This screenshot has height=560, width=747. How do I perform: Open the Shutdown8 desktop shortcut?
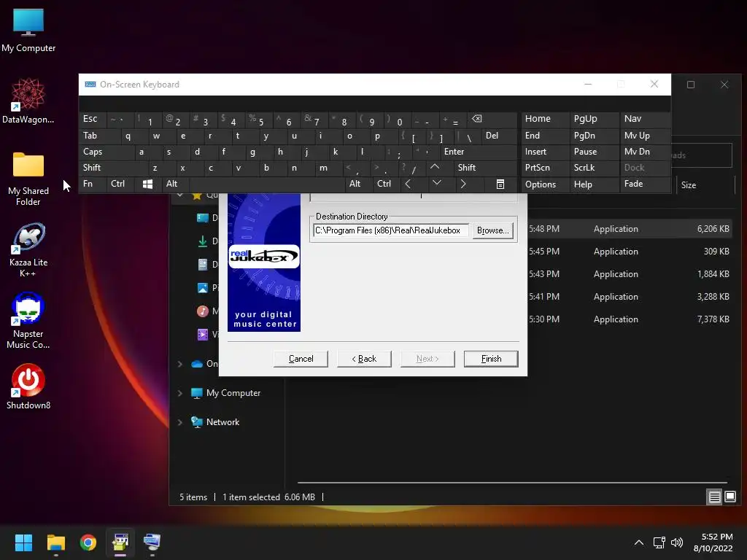(x=28, y=386)
